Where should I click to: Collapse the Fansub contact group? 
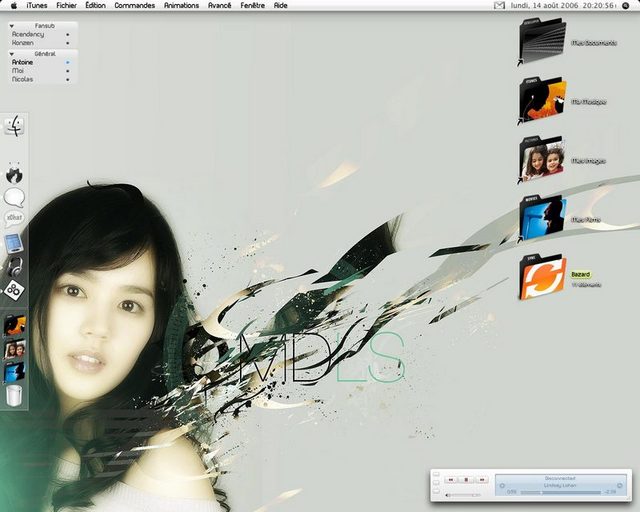12,26
